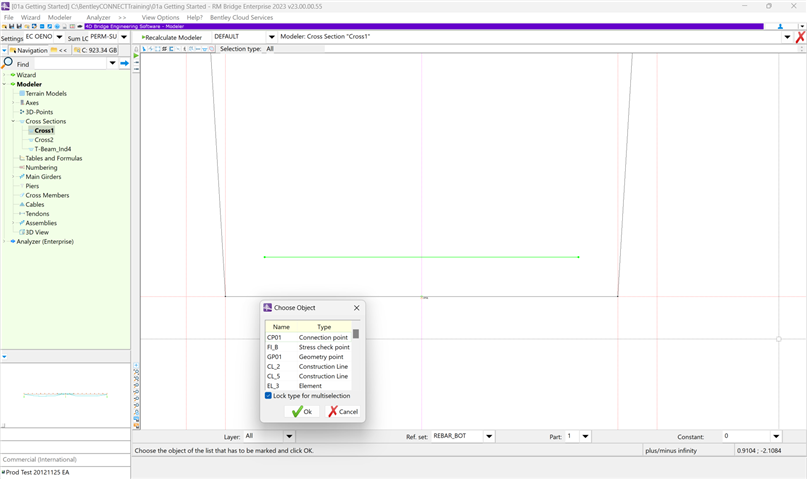The height and width of the screenshot is (479, 807).
Task: Open the Ref. set REBAR_BOT dropdown
Action: (489, 436)
